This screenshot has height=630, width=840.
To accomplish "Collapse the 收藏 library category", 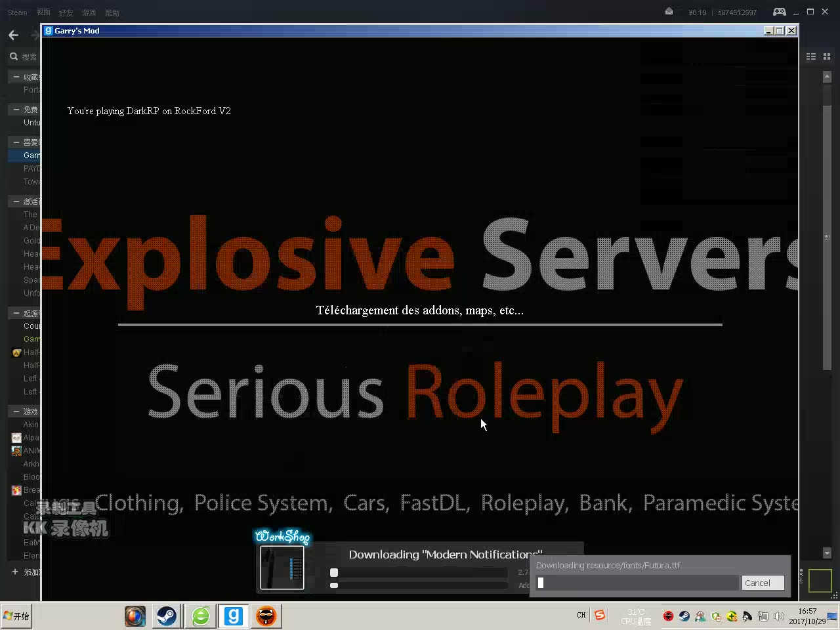I will point(16,77).
